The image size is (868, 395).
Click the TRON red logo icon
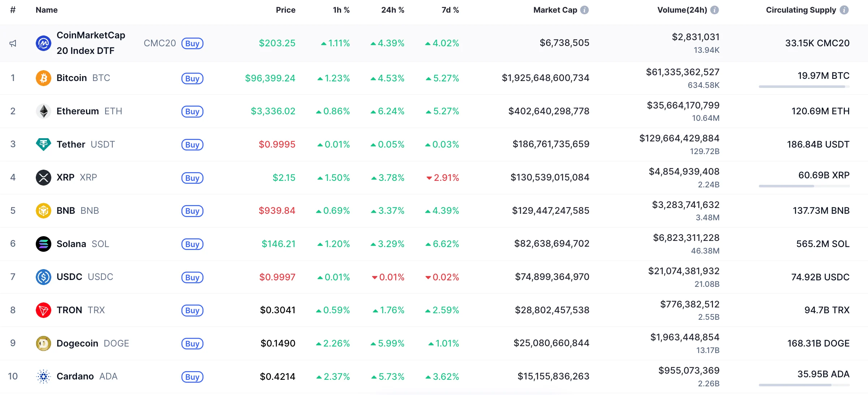pos(43,310)
